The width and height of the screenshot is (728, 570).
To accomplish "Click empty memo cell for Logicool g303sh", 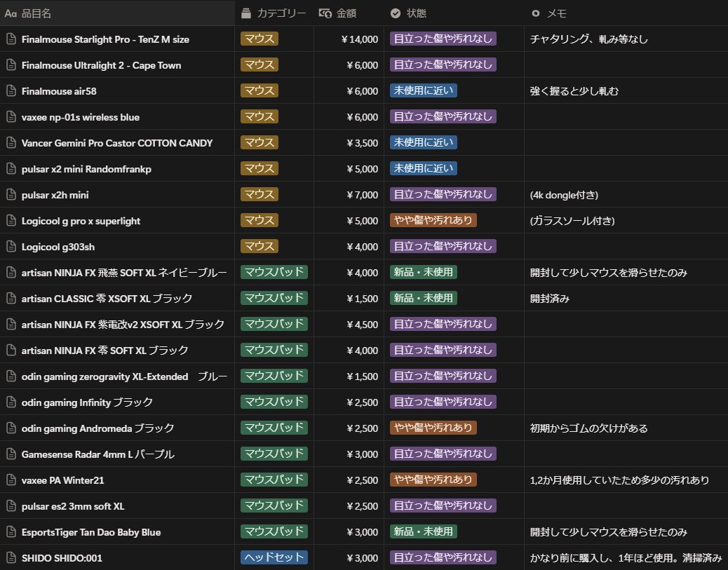I will (626, 247).
